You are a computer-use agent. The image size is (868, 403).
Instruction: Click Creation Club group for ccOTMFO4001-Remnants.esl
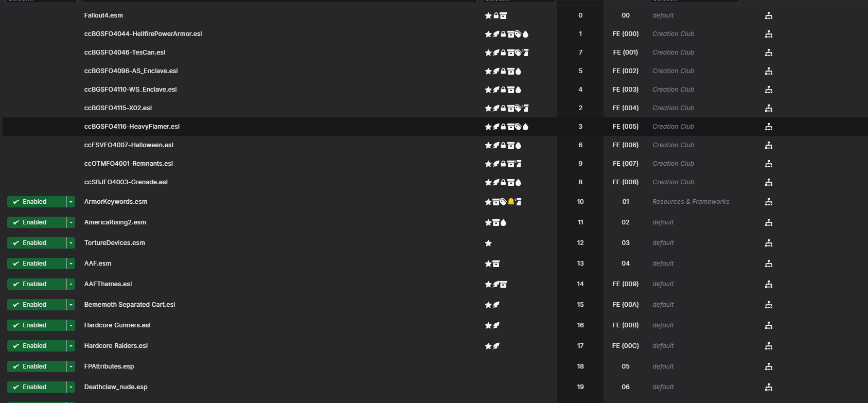(673, 164)
